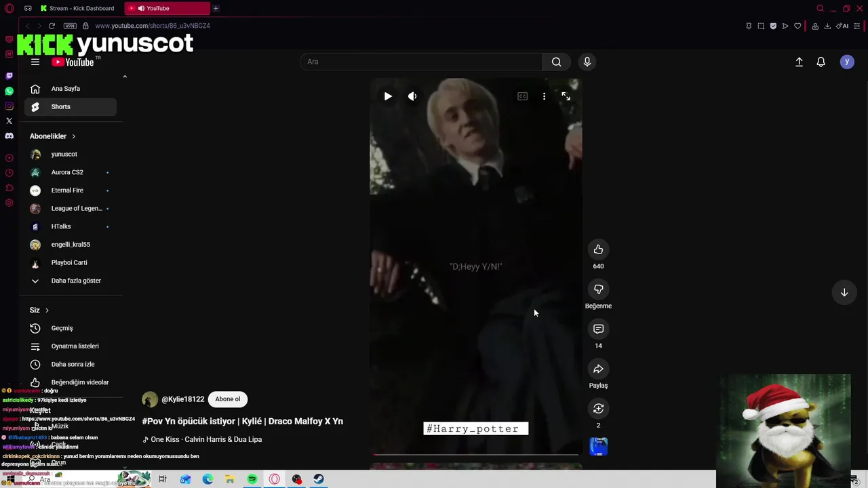Screen dimensions: 868x488
Task: Focus the Ara search field
Action: 420,62
